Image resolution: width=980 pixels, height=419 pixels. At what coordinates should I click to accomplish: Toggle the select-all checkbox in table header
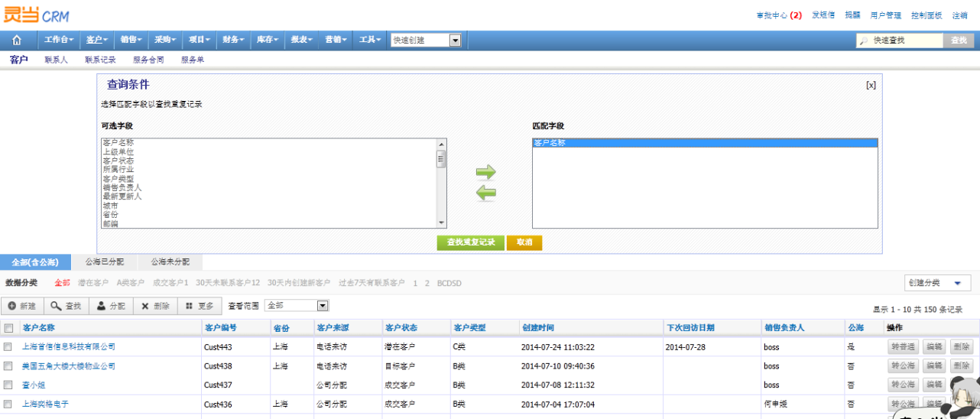pyautogui.click(x=8, y=328)
